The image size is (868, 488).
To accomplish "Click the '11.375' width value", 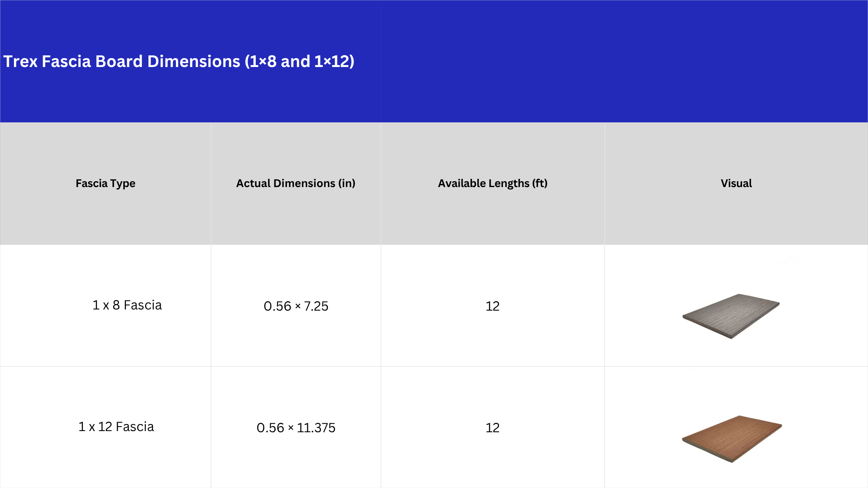I will tap(316, 428).
